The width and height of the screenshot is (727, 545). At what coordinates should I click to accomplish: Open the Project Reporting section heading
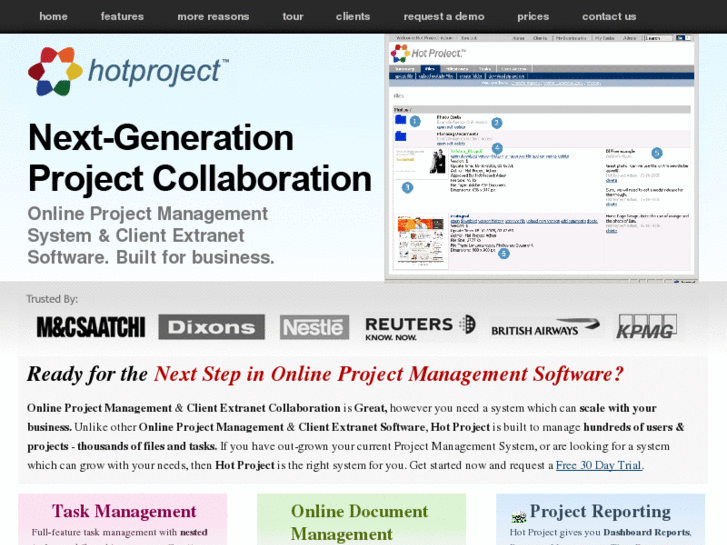click(x=600, y=511)
